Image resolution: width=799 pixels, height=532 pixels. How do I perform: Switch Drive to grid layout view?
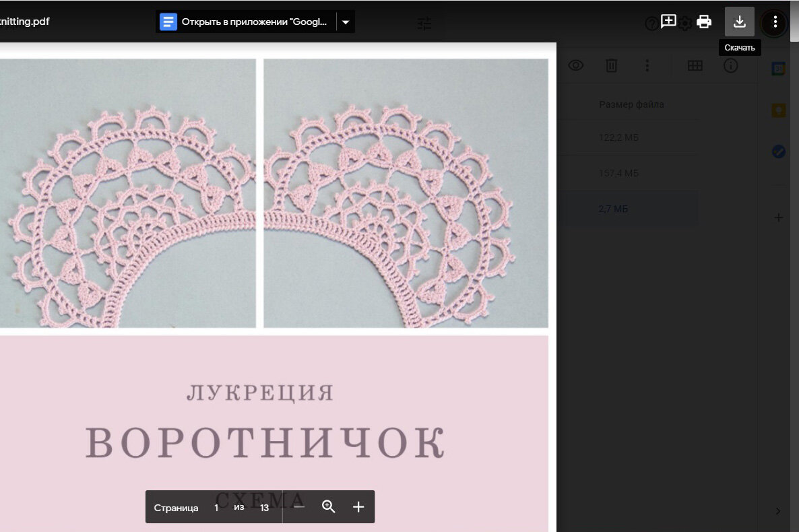695,65
